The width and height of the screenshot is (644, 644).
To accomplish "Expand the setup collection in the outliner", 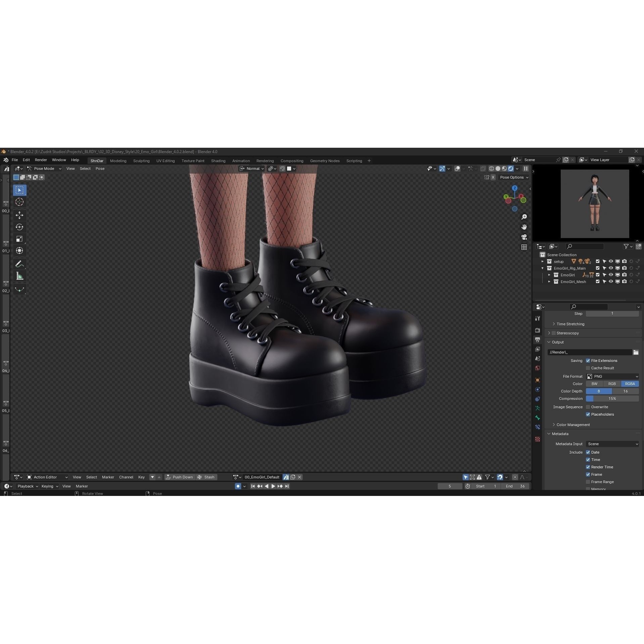I will (543, 262).
